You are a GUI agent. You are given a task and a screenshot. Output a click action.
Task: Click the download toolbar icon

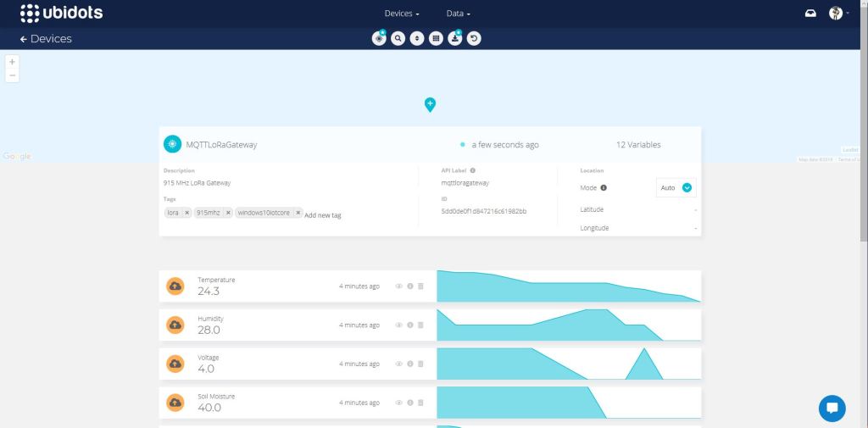[x=455, y=38]
